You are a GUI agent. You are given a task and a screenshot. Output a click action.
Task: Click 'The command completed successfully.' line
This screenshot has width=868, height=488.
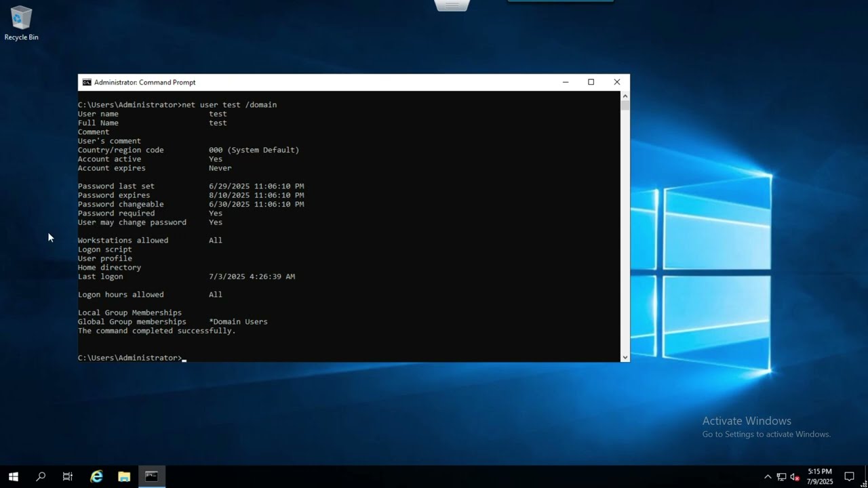(x=157, y=331)
